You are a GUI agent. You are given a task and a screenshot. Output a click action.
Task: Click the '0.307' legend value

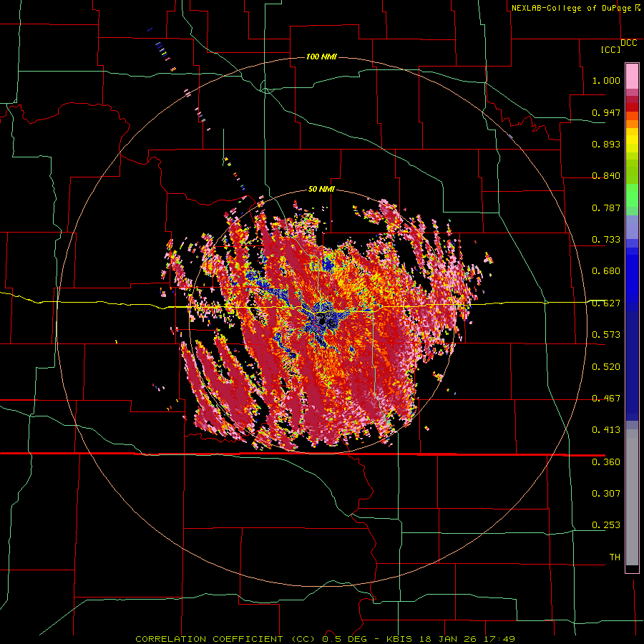coord(606,494)
